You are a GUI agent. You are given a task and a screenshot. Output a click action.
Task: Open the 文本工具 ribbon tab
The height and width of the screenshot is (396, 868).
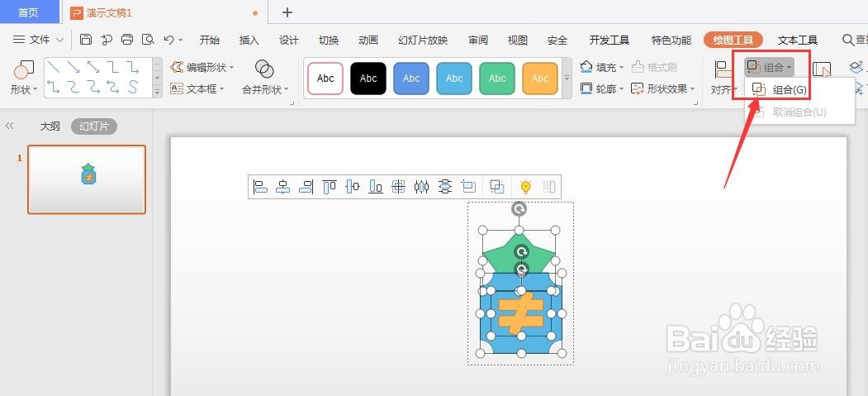pyautogui.click(x=798, y=40)
